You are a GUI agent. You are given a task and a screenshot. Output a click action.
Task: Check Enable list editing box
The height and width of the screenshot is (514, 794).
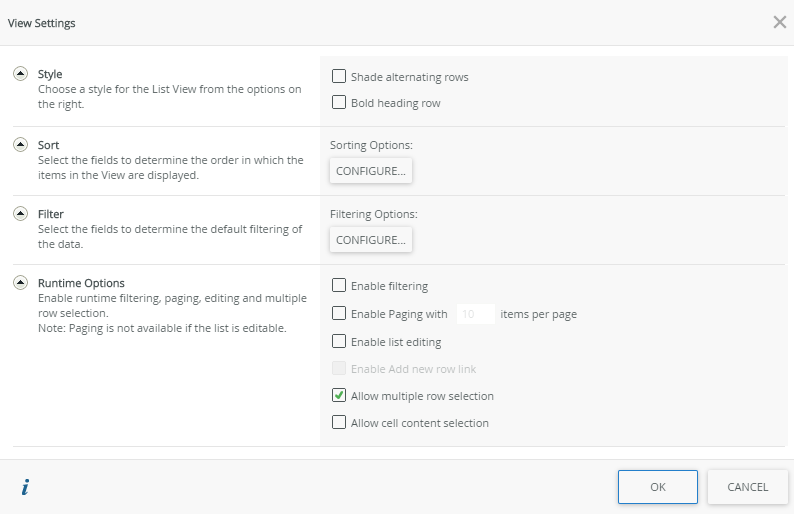(x=339, y=341)
